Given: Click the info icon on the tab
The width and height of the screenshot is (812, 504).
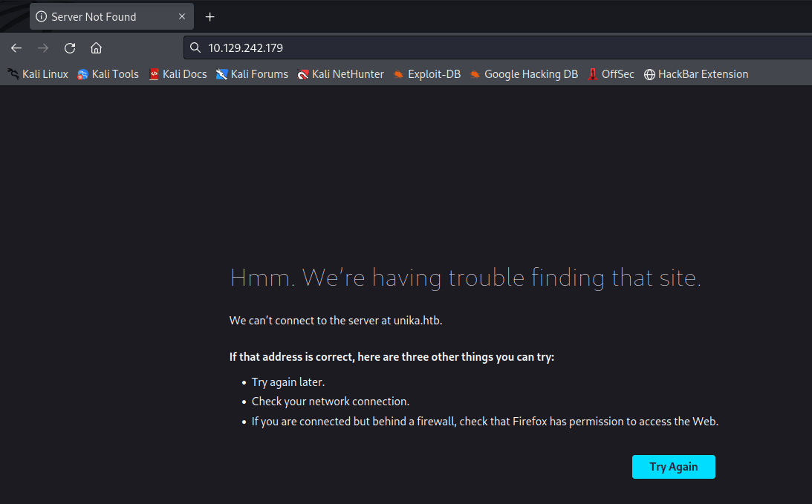Looking at the screenshot, I should point(42,16).
